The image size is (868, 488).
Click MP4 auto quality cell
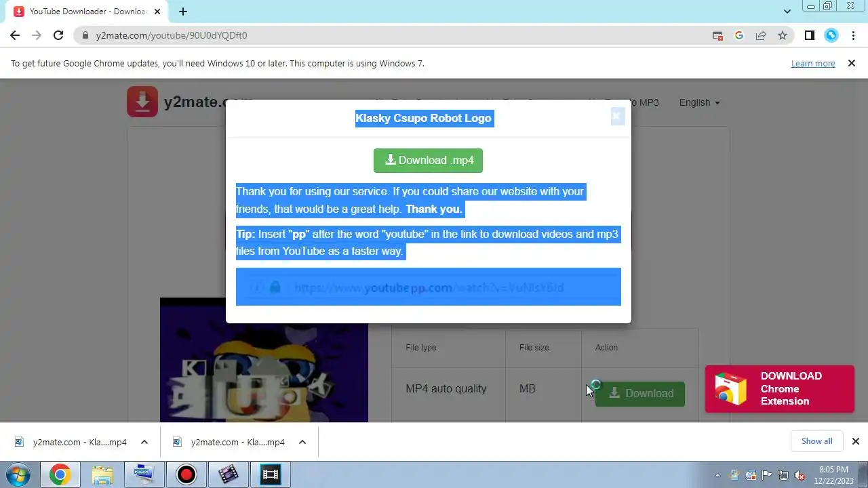coord(446,389)
